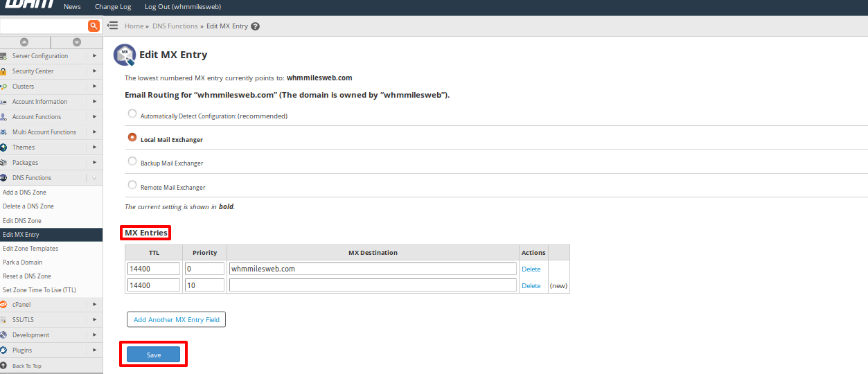Click the Account Information icon
868x374 pixels.
pyautogui.click(x=4, y=102)
